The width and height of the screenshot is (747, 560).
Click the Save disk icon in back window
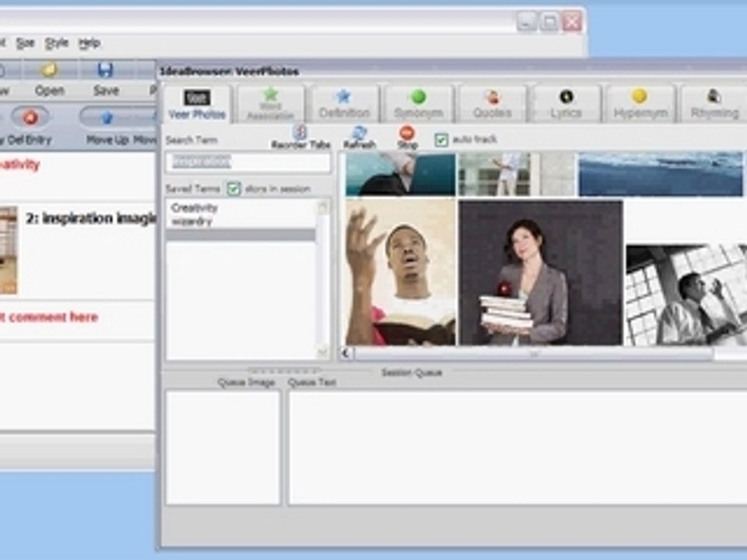pyautogui.click(x=105, y=71)
